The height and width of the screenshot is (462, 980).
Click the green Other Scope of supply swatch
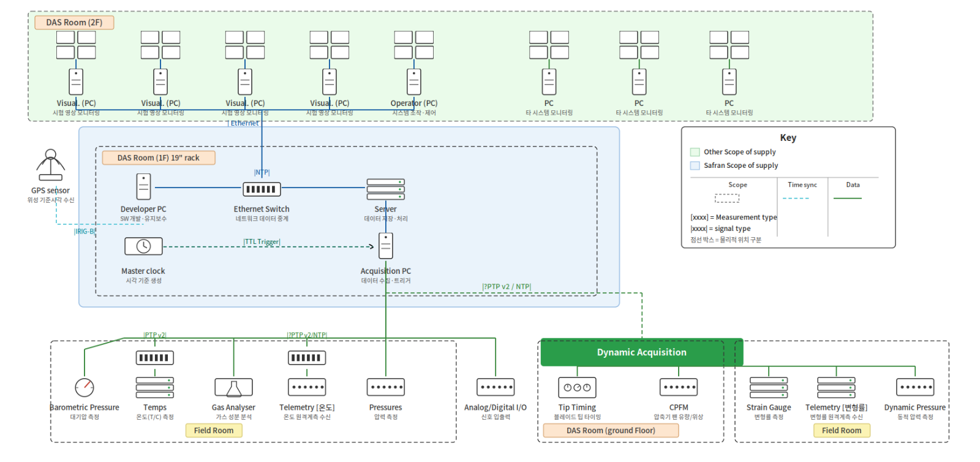[x=695, y=152]
